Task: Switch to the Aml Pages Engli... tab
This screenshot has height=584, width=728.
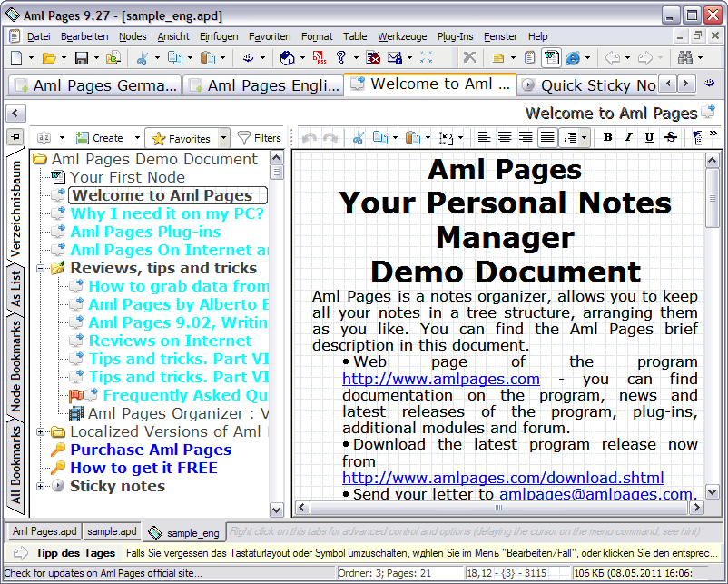Action: tap(262, 85)
